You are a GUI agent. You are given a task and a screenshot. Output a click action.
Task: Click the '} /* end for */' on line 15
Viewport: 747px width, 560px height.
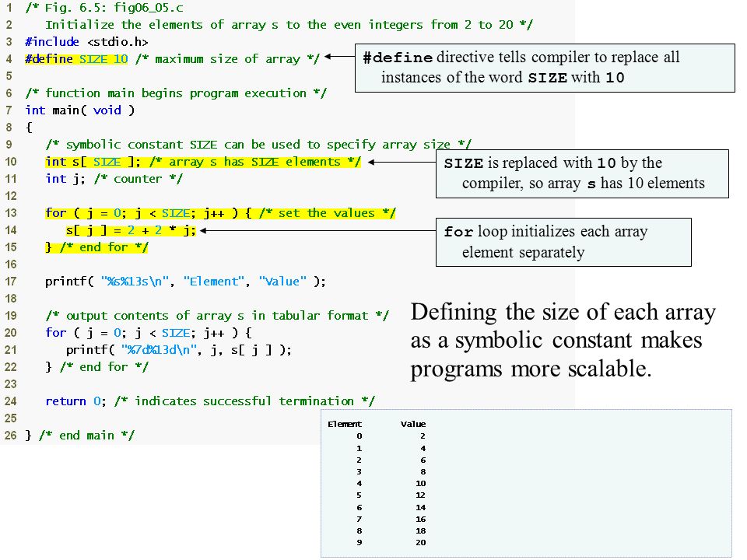pyautogui.click(x=96, y=247)
